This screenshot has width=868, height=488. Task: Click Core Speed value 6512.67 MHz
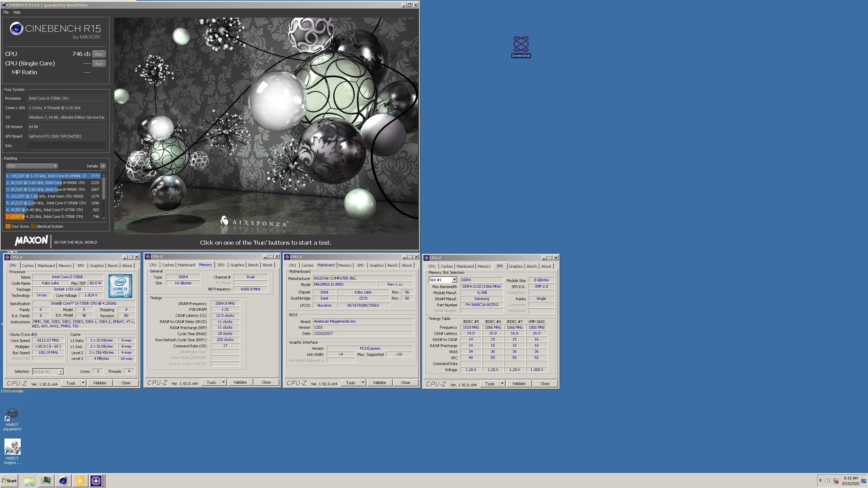tap(48, 340)
